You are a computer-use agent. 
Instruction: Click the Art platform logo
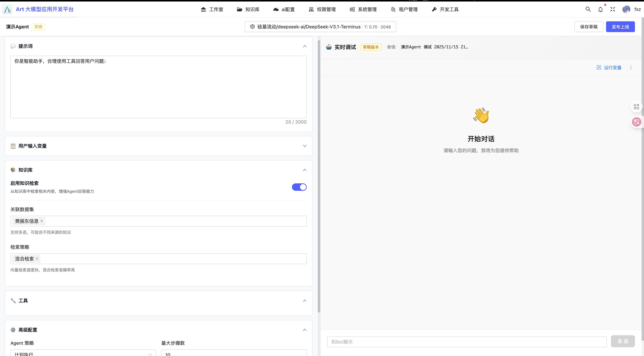7,9
